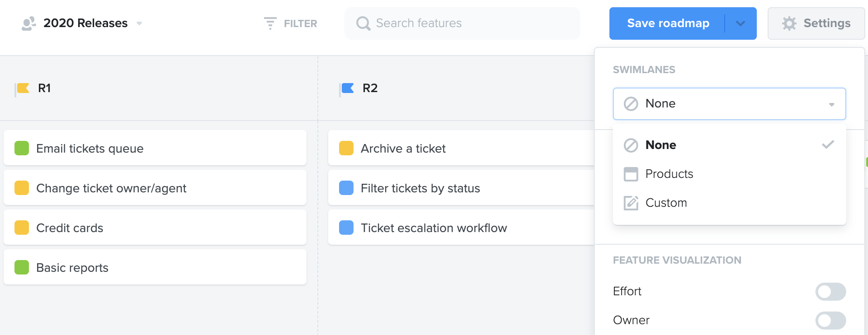Click the Swimlanes combo box caret arrow
Viewport: 868px width, 335px height.
(x=831, y=104)
